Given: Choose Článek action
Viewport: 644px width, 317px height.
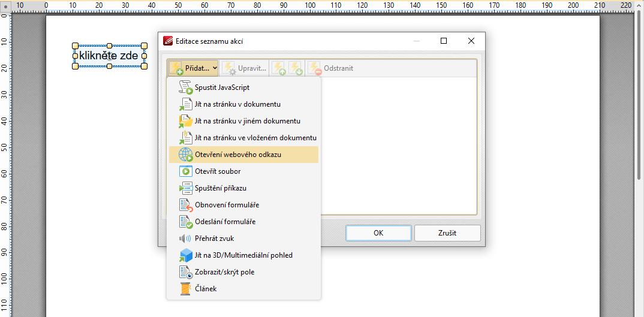Looking at the screenshot, I should (243, 289).
